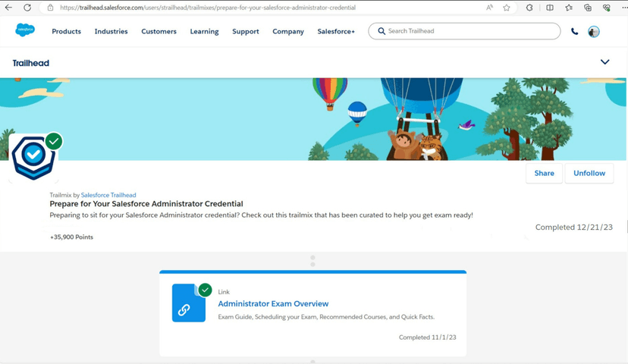Click the Unfollow button
Screen dimensions: 628x364
(589, 173)
